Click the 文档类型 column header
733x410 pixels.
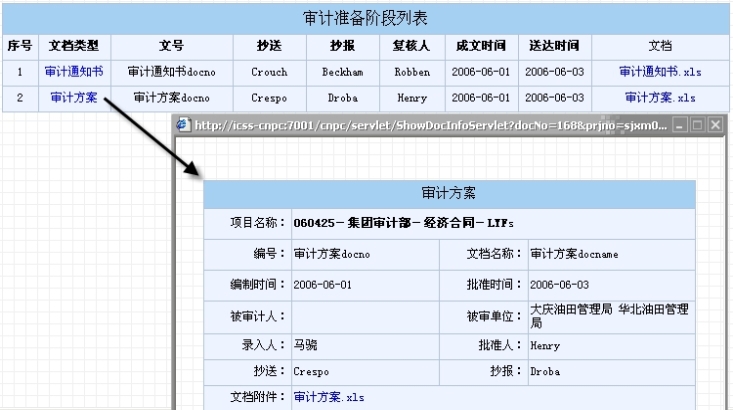73,46
